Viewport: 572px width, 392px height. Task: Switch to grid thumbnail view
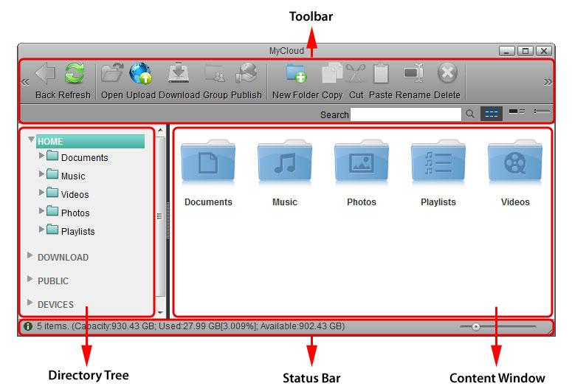tap(491, 113)
